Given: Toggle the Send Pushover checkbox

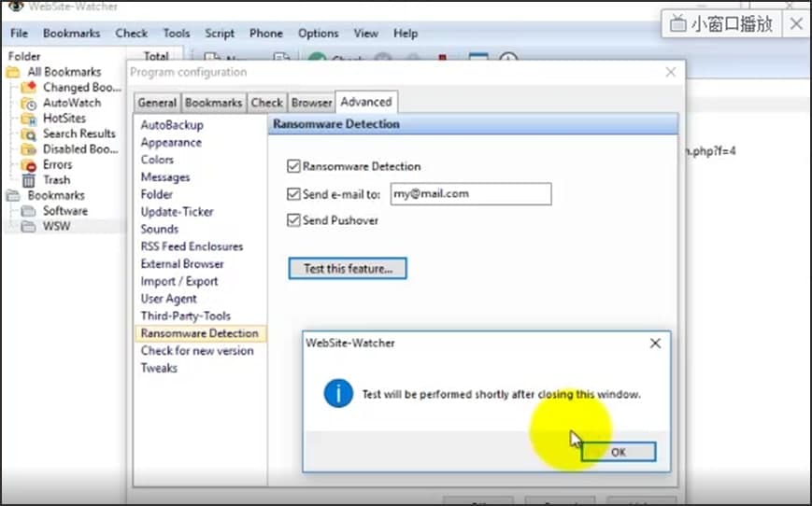Looking at the screenshot, I should click(293, 220).
